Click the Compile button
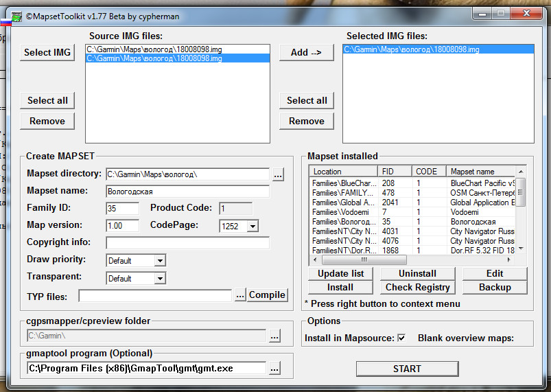Screen dimensions: 551x392 coord(267,295)
